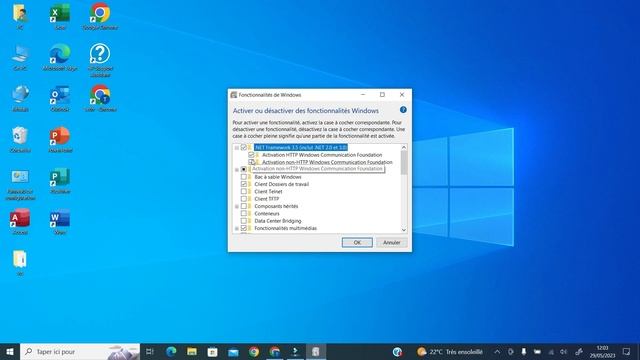The height and width of the screenshot is (360, 640).
Task: Open the volume icon in system tray
Action: click(564, 351)
